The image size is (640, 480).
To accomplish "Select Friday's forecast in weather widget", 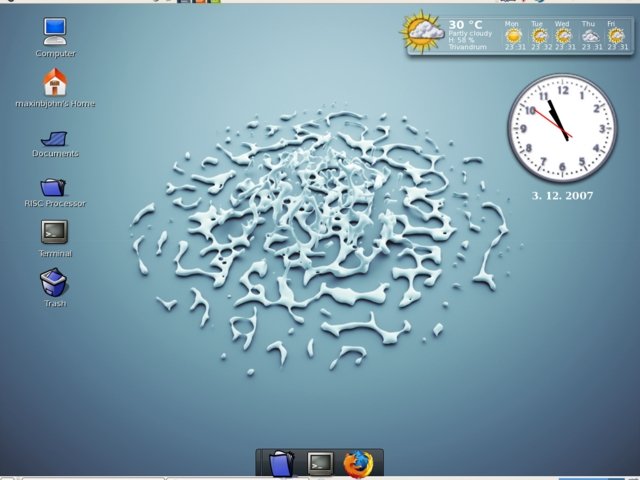I will point(614,35).
